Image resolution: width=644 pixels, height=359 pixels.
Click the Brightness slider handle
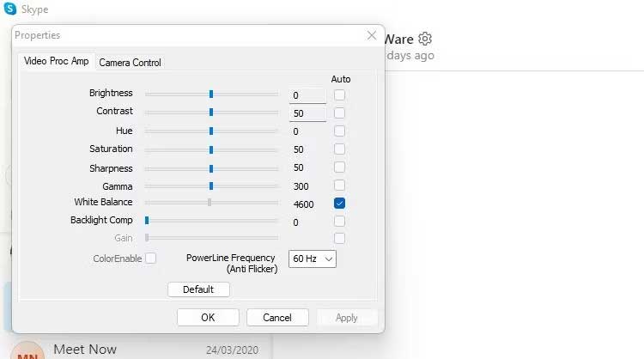coord(211,94)
